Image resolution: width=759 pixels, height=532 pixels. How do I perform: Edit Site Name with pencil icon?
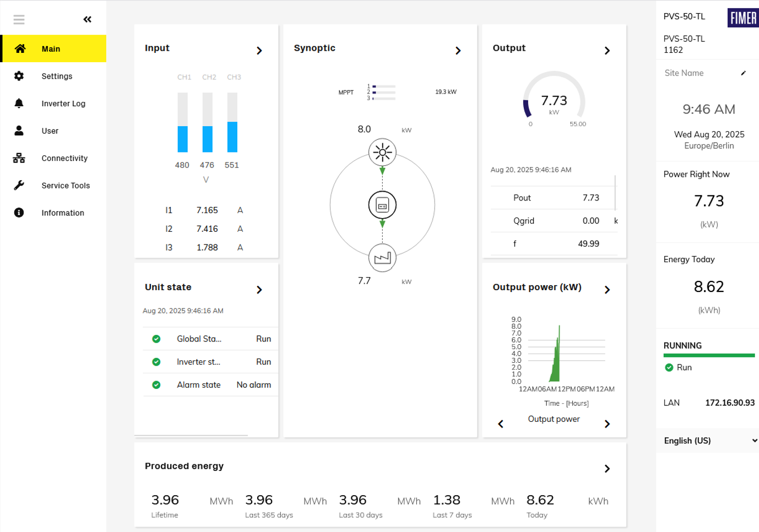[x=743, y=73]
